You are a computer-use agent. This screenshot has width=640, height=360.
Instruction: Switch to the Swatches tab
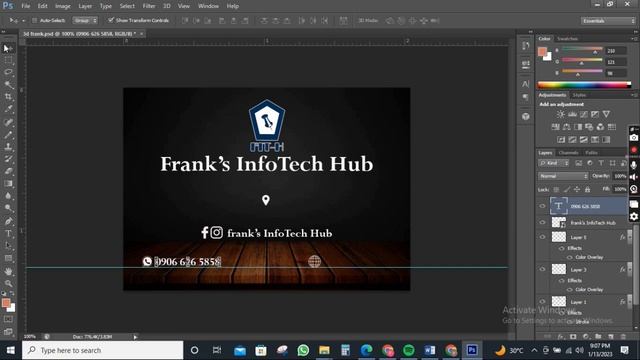(x=567, y=39)
